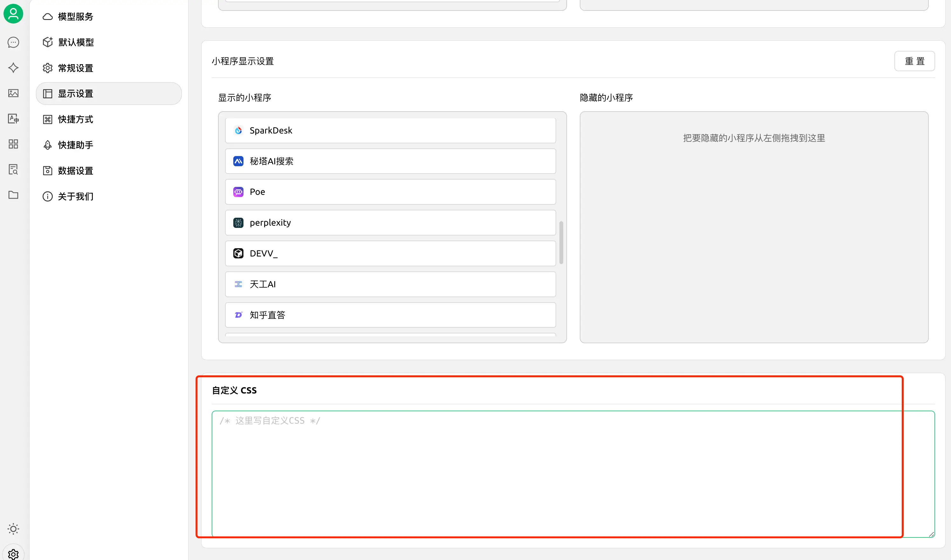Open the user avatar profile
951x560 pixels.
point(13,14)
